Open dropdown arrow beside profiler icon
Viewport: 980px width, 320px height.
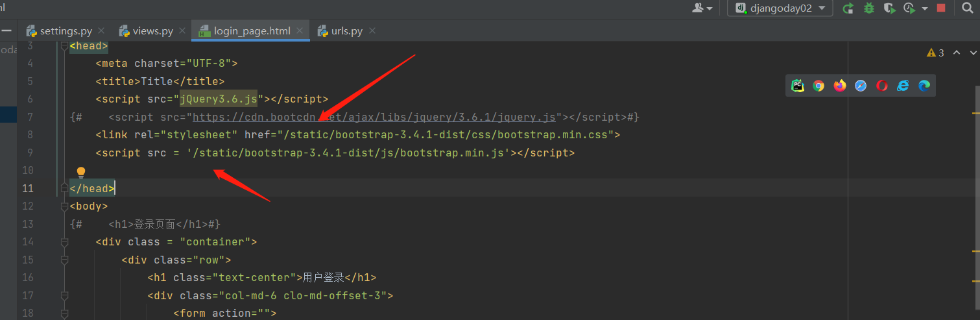point(924,8)
